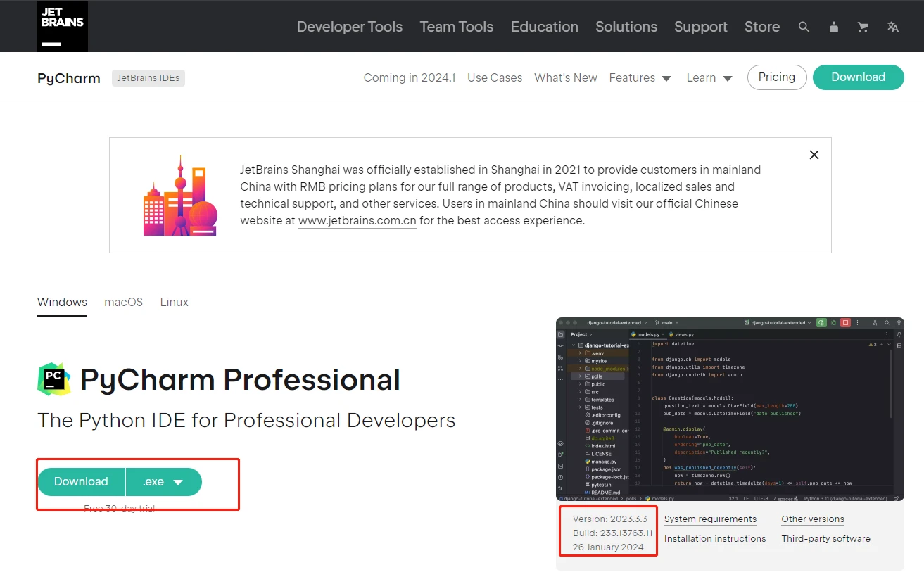Image resolution: width=924 pixels, height=584 pixels.
Task: Click the PyCharm IDE screenshot thumbnail
Action: [x=730, y=410]
